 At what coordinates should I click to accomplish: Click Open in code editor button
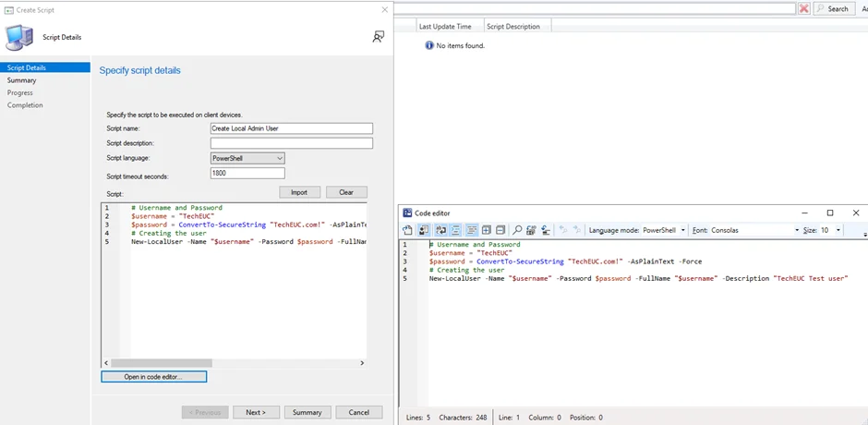(x=154, y=377)
